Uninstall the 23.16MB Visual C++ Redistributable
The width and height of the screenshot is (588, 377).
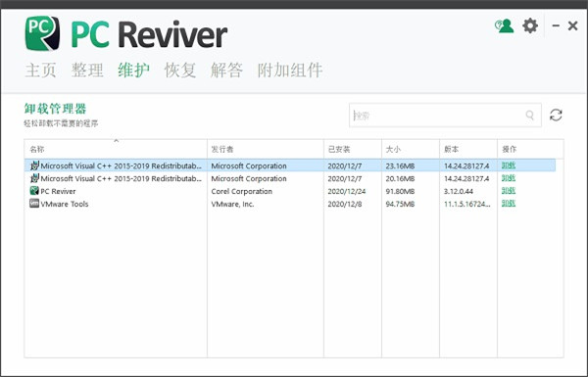point(509,165)
